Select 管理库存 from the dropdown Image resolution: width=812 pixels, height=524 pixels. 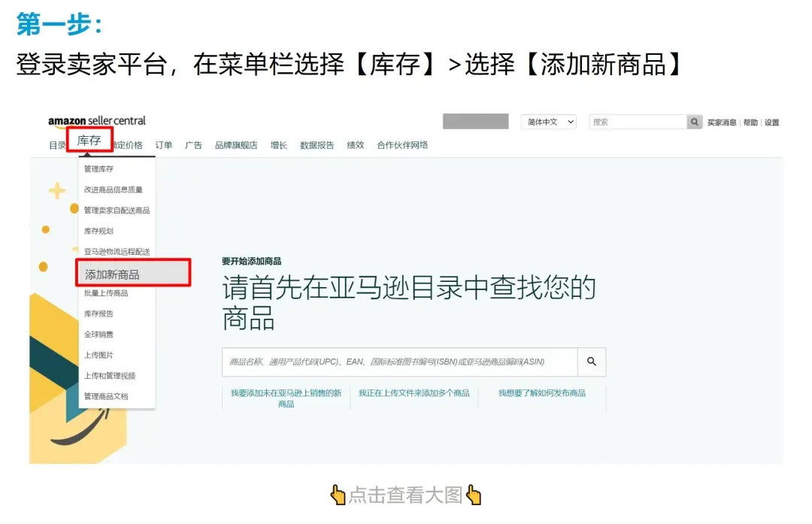[x=98, y=169]
